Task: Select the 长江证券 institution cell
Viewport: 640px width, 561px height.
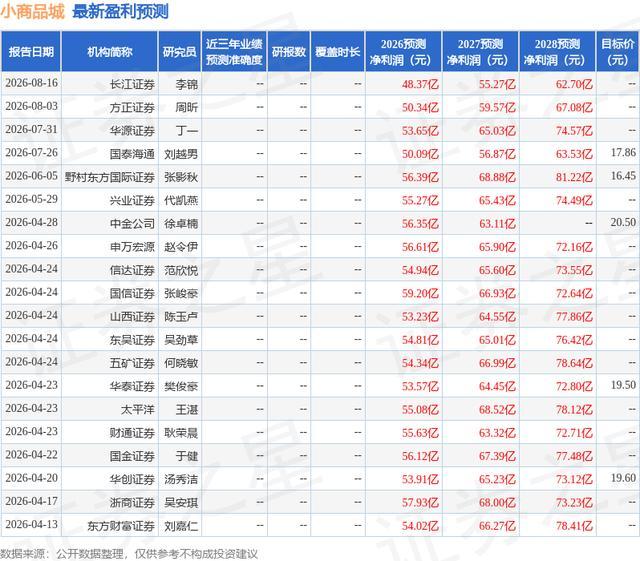Action: pyautogui.click(x=132, y=85)
